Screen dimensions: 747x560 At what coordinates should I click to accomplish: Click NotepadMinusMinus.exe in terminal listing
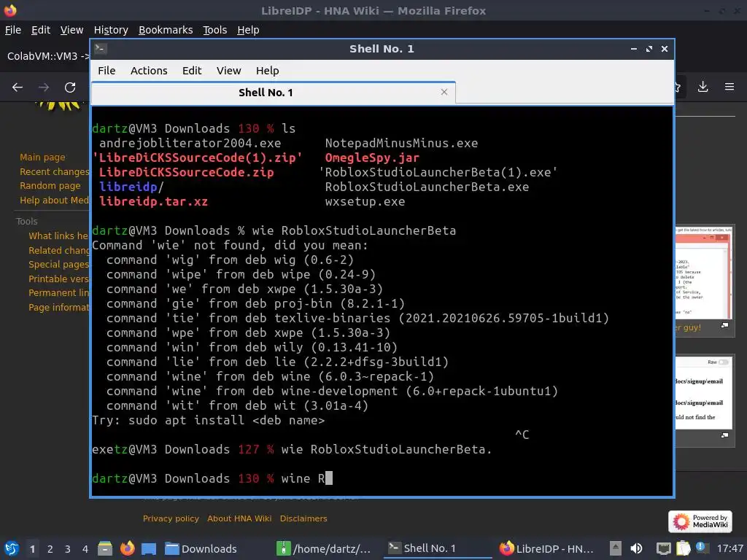[401, 144]
